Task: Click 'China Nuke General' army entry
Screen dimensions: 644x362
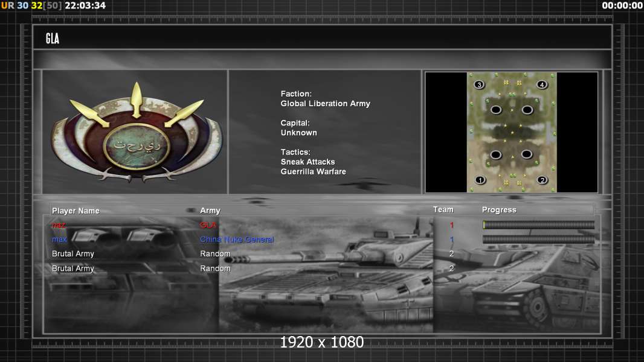Action: (x=237, y=240)
